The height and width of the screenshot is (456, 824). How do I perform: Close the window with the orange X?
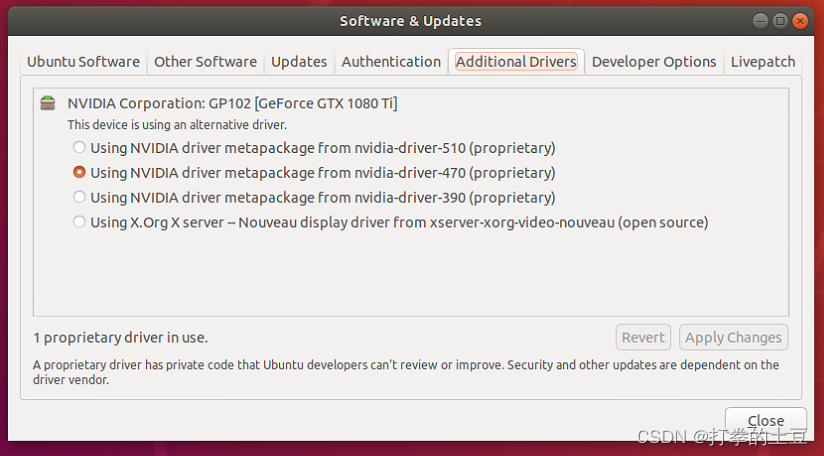click(x=800, y=21)
